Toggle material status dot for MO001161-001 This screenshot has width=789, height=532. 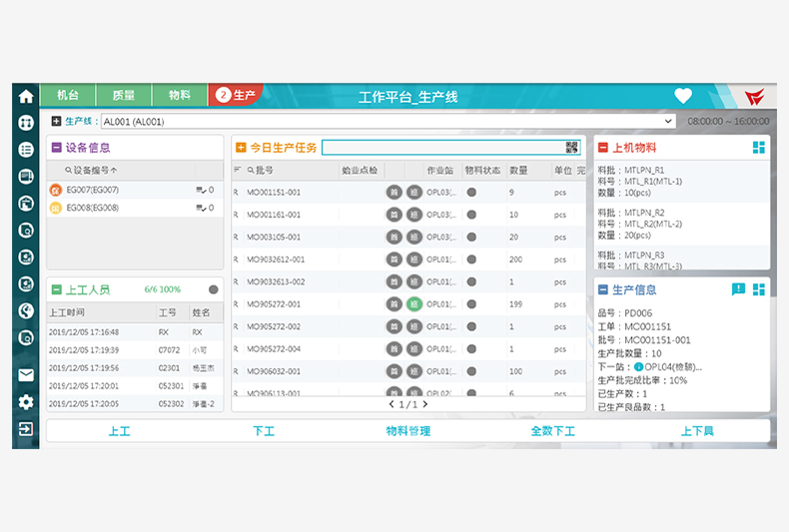pos(471,215)
